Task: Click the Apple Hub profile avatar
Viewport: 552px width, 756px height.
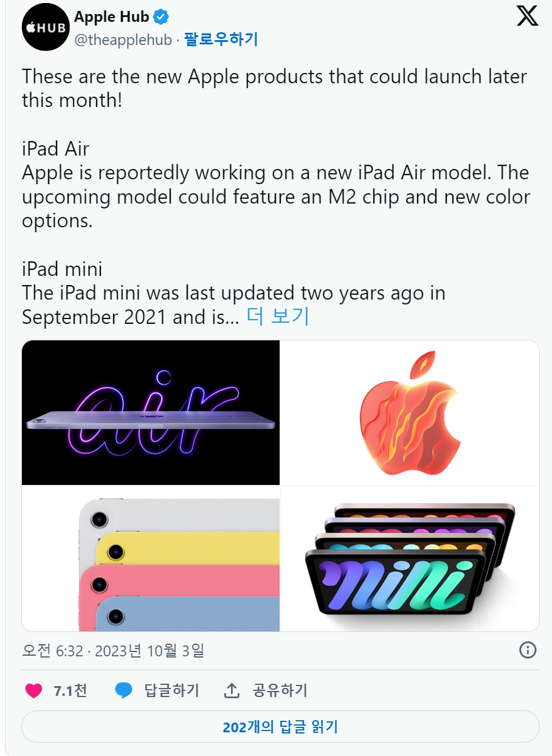Action: coord(44,27)
